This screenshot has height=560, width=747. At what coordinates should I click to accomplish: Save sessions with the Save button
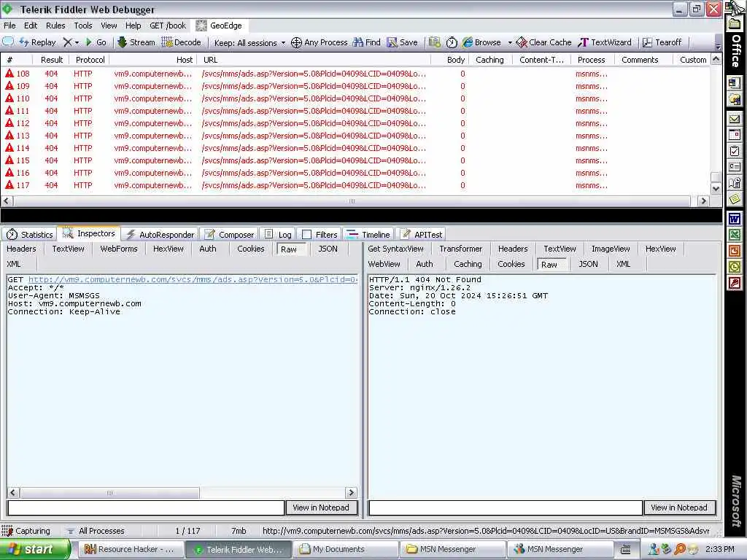403,42
